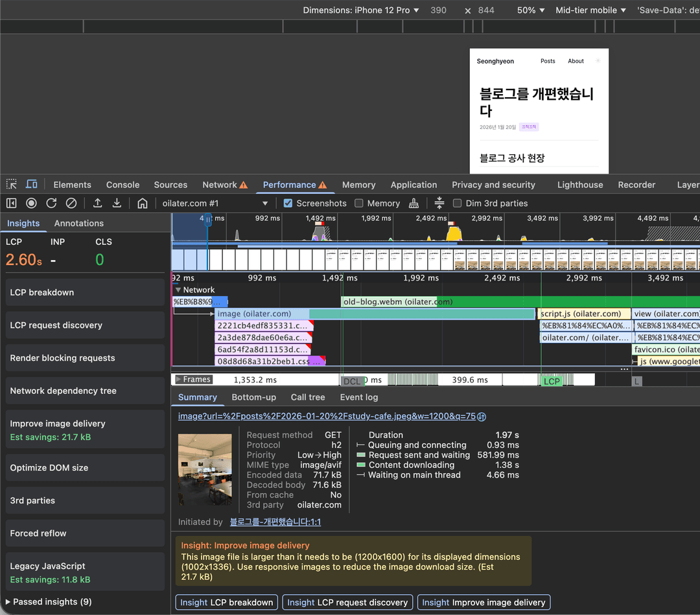
Task: Open the study-cafe.jpeg image URL link
Action: [x=327, y=417]
